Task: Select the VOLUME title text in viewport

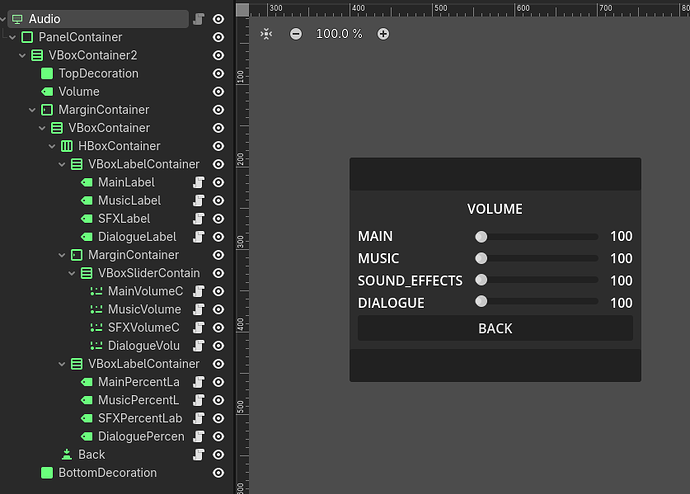Action: [x=495, y=209]
